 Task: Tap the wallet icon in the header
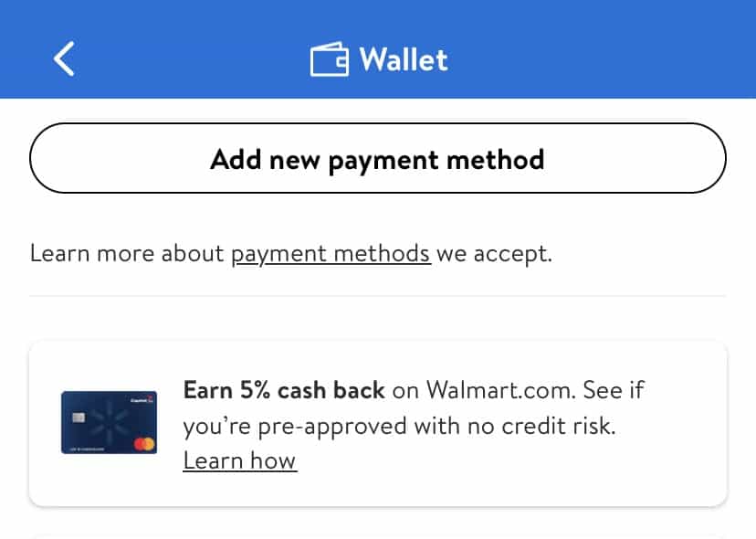[330, 59]
